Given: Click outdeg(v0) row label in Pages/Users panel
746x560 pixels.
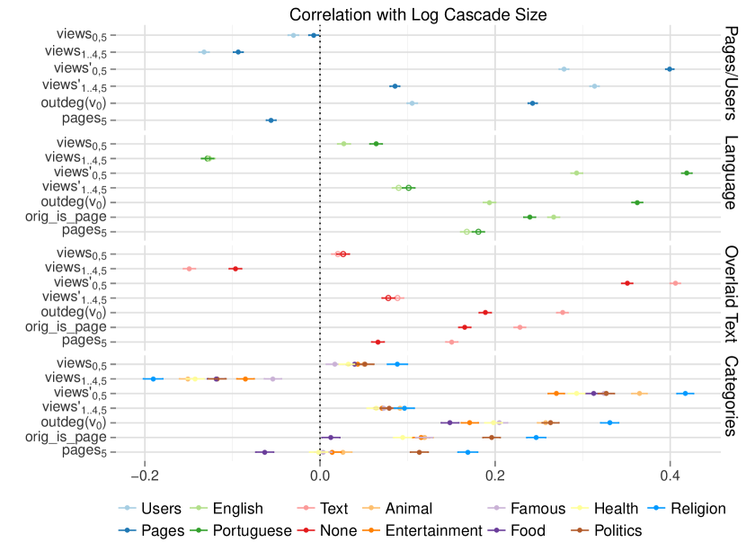Looking at the screenshot, I should point(77,103).
